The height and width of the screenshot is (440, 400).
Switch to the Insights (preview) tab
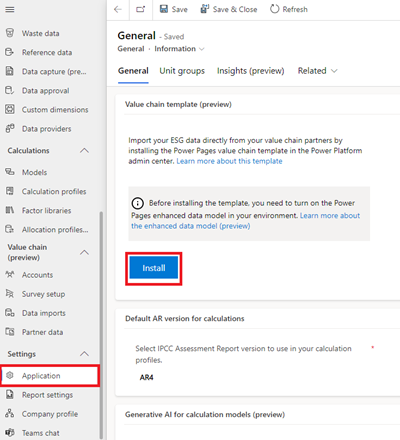coord(250,71)
